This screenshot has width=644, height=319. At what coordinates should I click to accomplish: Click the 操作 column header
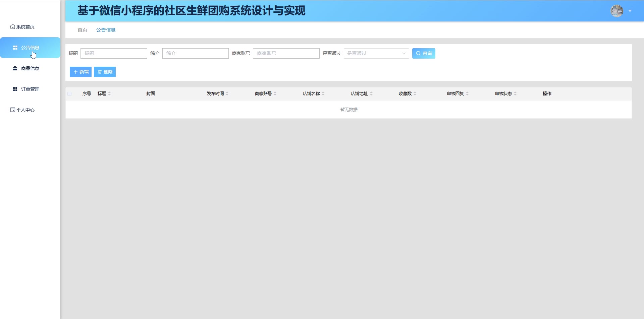547,93
